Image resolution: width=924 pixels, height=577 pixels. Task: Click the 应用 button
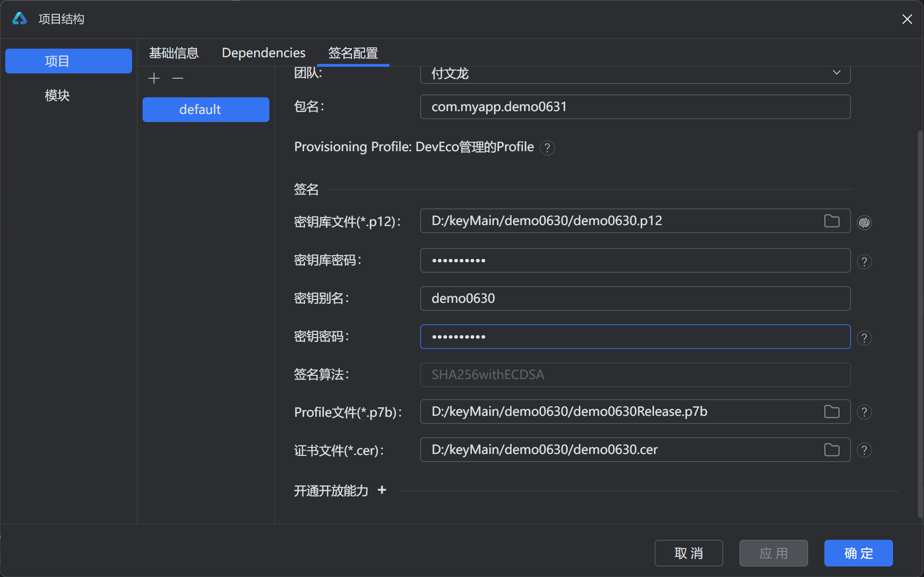(x=774, y=553)
